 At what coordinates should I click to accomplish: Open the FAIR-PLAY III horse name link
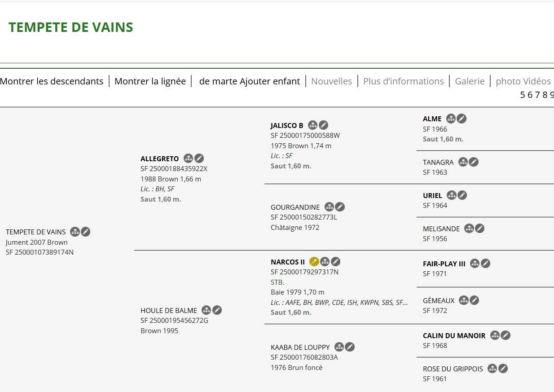coord(444,264)
